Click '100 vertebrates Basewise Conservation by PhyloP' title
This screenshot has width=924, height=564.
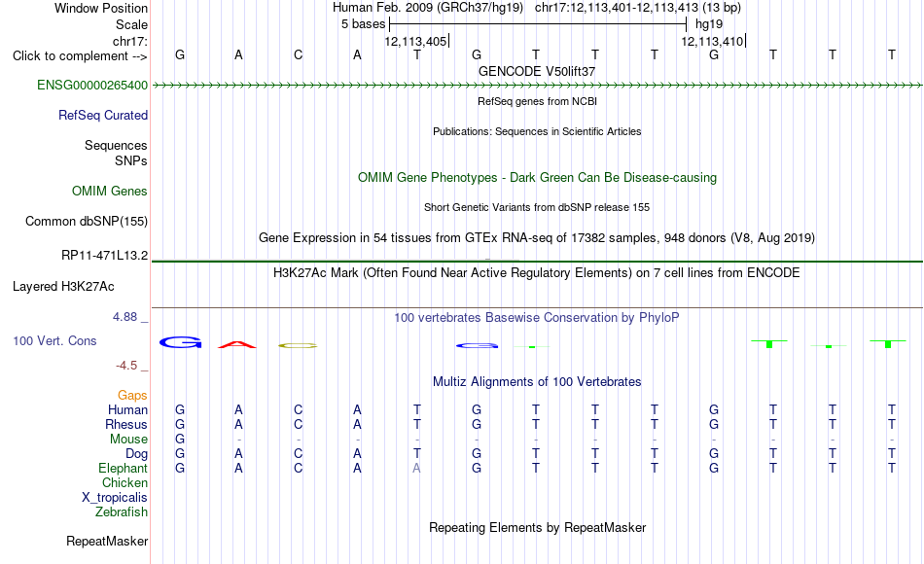(x=537, y=318)
